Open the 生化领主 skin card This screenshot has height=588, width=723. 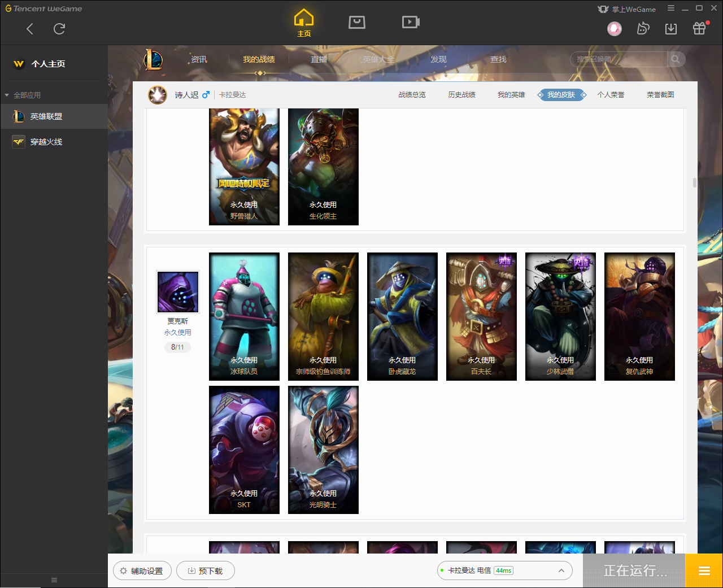click(323, 167)
